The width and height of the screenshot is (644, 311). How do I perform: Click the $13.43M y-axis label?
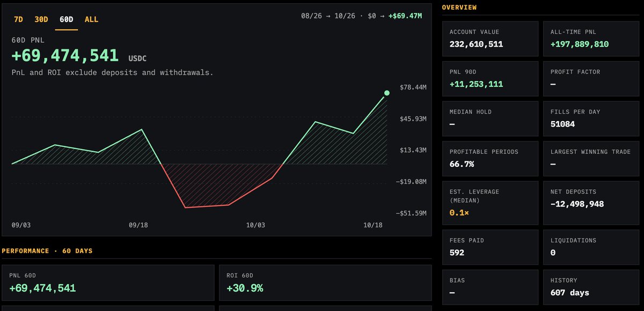[413, 150]
